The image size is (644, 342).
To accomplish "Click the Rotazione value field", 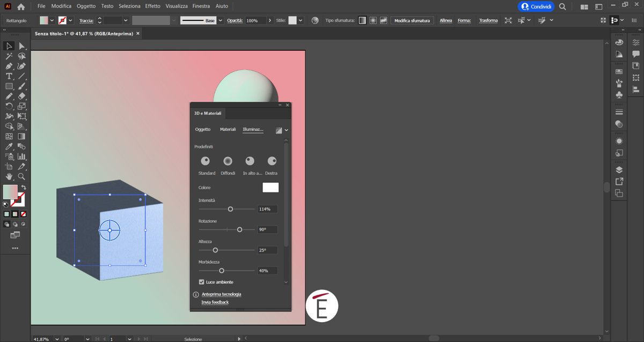I will (x=267, y=229).
